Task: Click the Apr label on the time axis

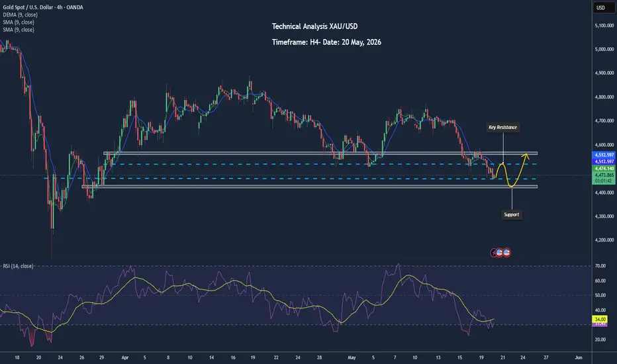Action: pos(124,357)
